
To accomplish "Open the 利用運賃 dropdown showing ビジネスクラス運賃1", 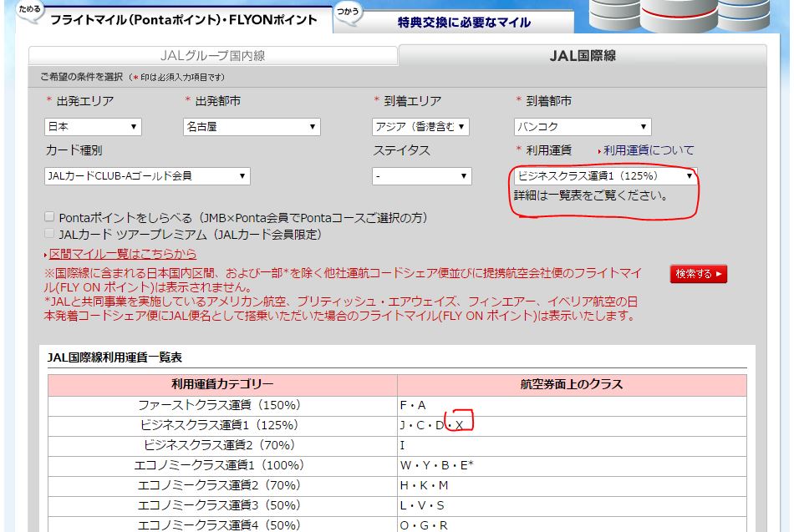I will 605,175.
